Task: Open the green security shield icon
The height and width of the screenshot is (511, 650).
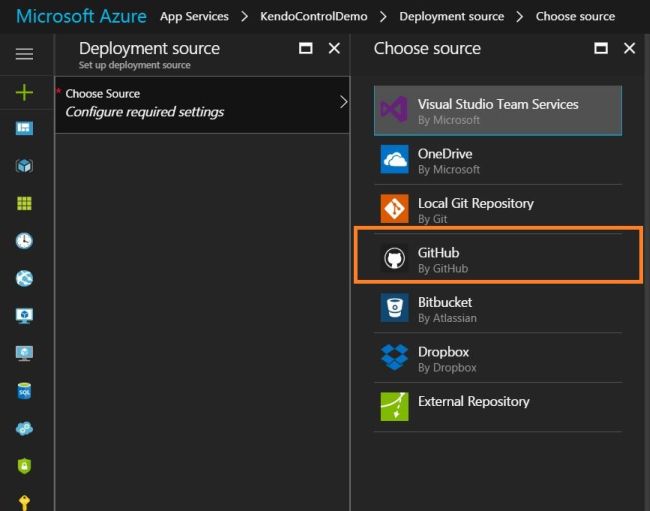Action: pyautogui.click(x=24, y=466)
